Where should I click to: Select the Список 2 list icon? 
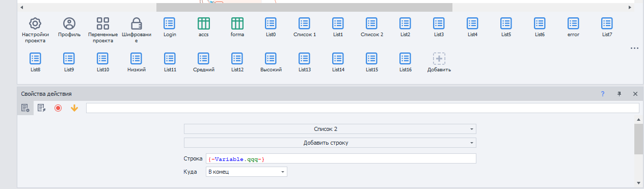(x=371, y=23)
